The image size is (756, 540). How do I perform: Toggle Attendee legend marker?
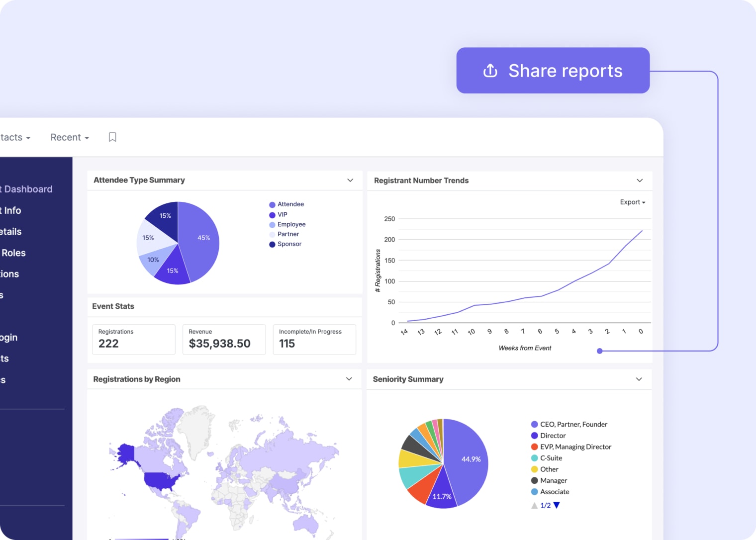point(272,205)
